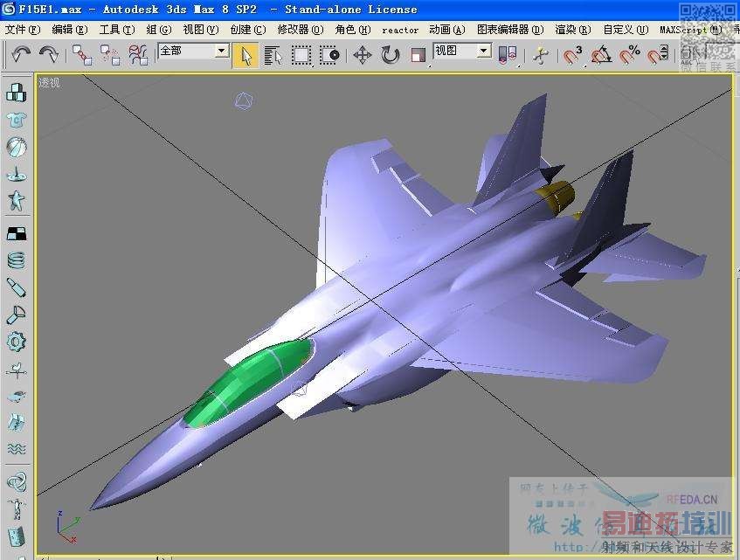Toggle the 3D Snaps button

(x=572, y=55)
